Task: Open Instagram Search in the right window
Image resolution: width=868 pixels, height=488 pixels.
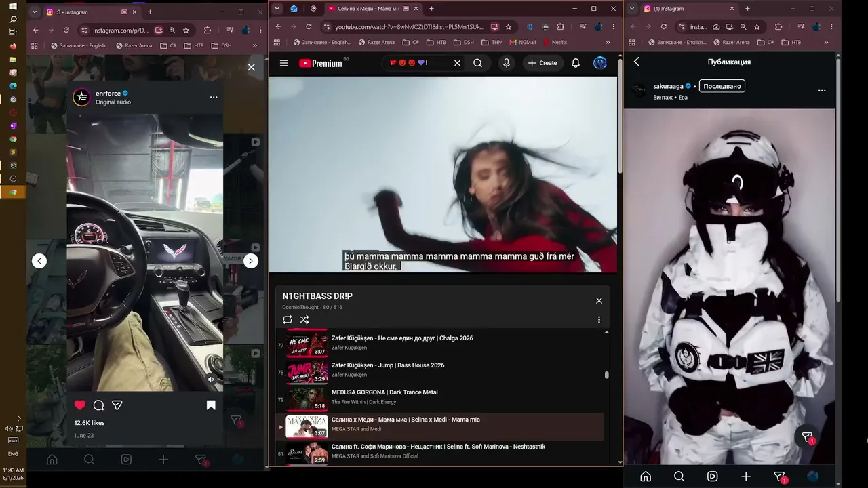Action: point(679,476)
